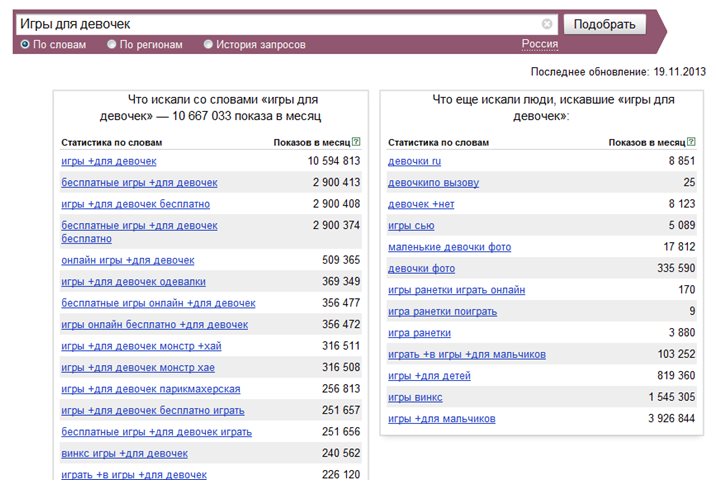Open the help icon next to right Показов в месяц
The height and width of the screenshot is (487, 717).
click(x=691, y=142)
